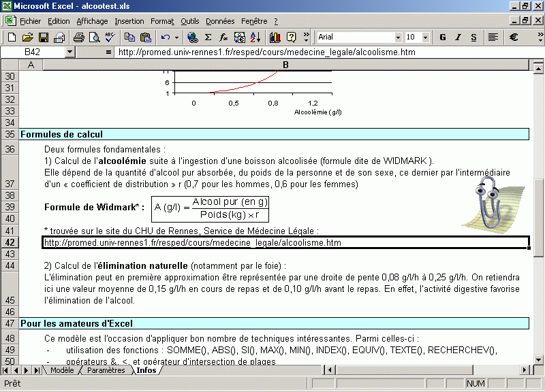Click the horizontal scrollbar left arrow
This screenshot has height=392, width=545.
click(330, 370)
